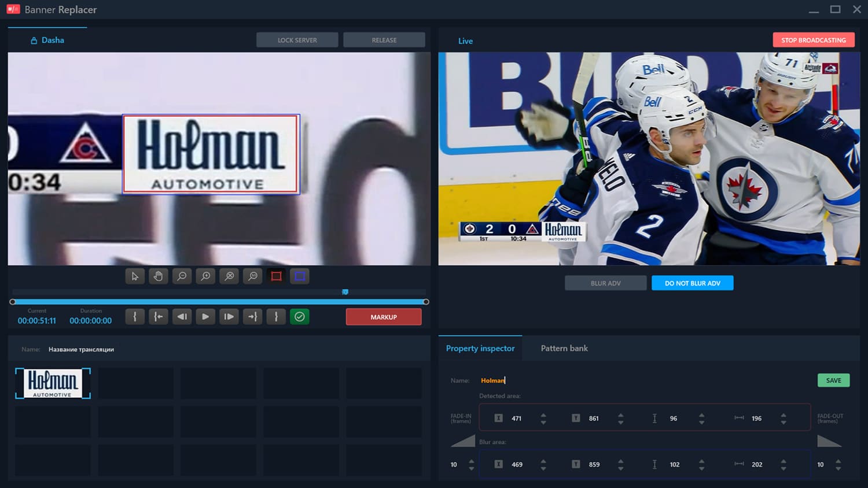The image size is (868, 488).
Task: Click the height icon in Detected area
Action: point(654,418)
